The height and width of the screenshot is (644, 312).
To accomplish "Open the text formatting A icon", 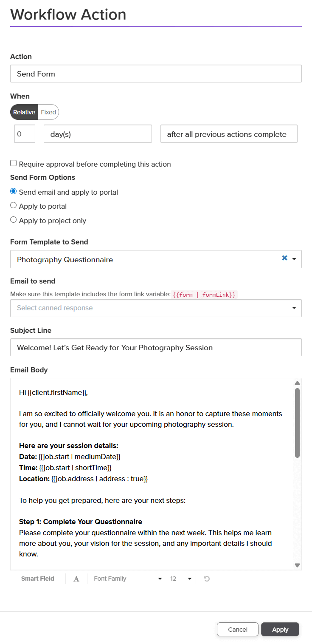I will [x=76, y=579].
